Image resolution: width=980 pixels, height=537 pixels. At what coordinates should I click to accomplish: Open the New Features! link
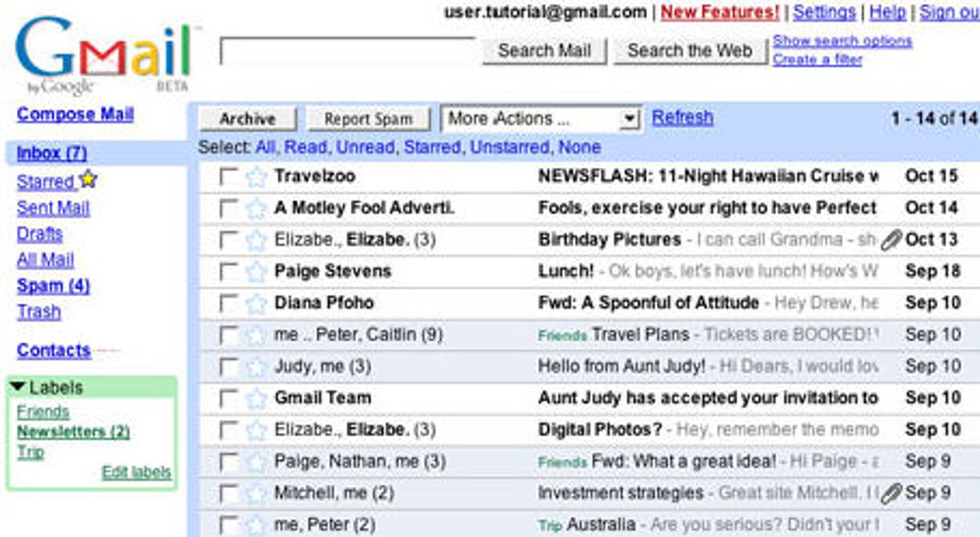tap(720, 12)
